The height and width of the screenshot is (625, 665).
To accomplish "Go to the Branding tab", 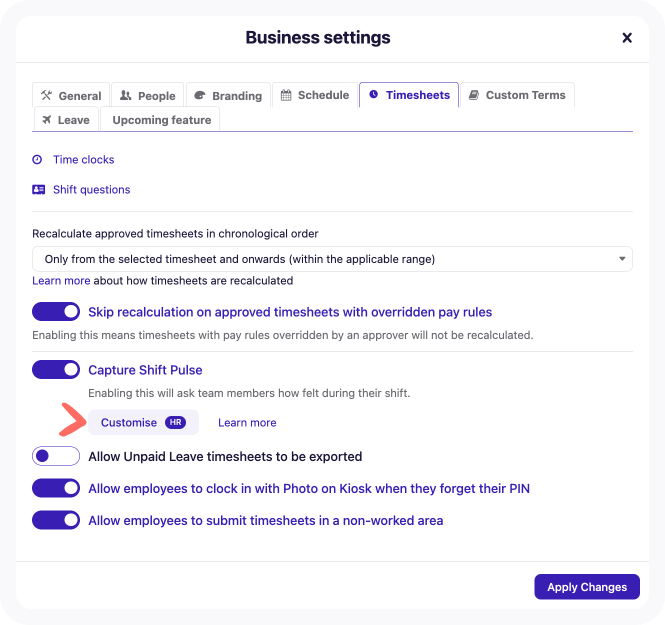I will pos(228,95).
